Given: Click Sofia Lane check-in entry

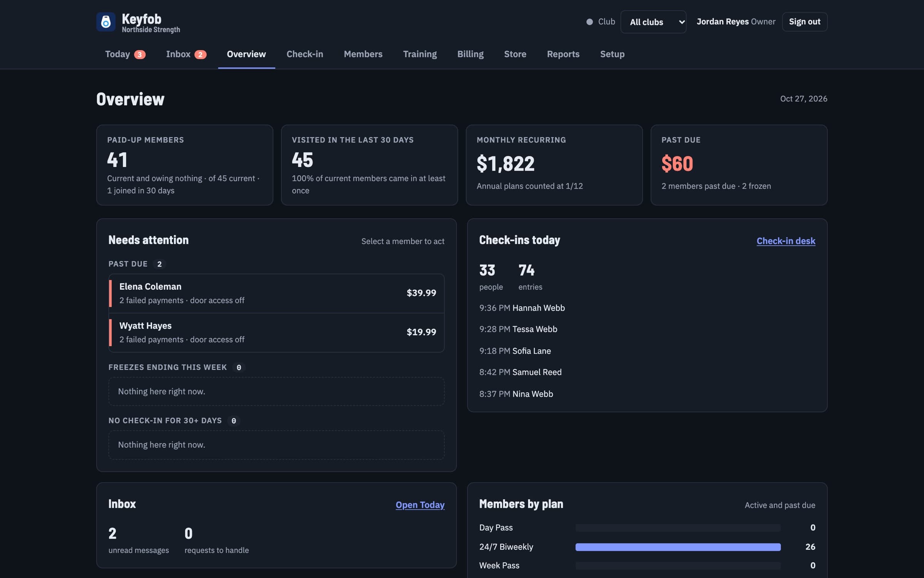Looking at the screenshot, I should coord(515,351).
